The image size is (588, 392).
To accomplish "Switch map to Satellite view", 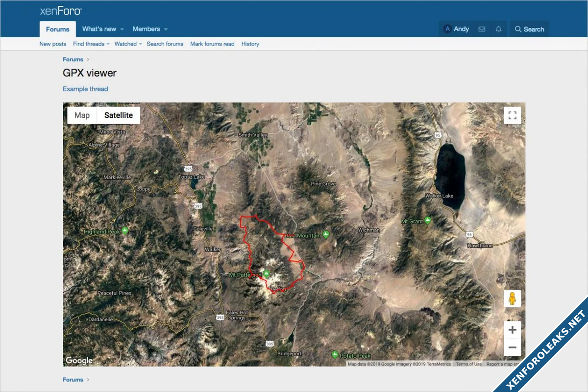I will tap(119, 115).
